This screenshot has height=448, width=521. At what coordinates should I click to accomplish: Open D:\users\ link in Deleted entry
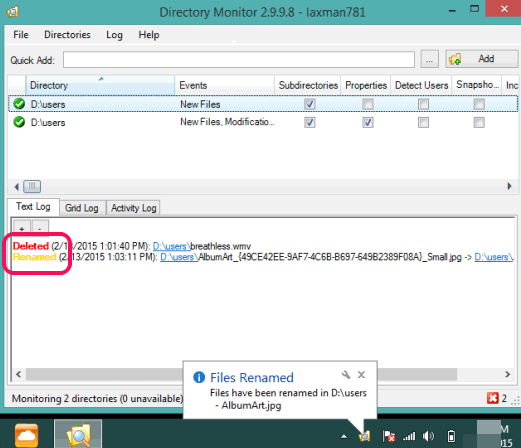(x=171, y=246)
